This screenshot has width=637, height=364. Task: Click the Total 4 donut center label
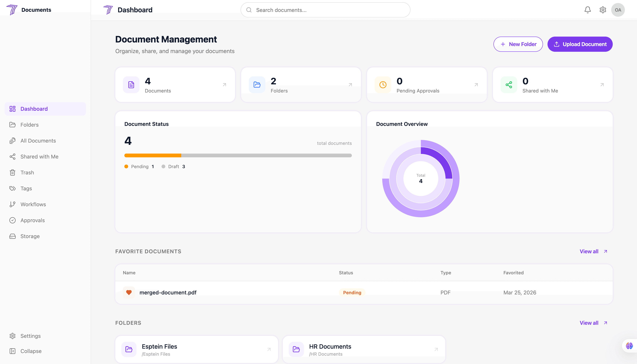pyautogui.click(x=421, y=179)
